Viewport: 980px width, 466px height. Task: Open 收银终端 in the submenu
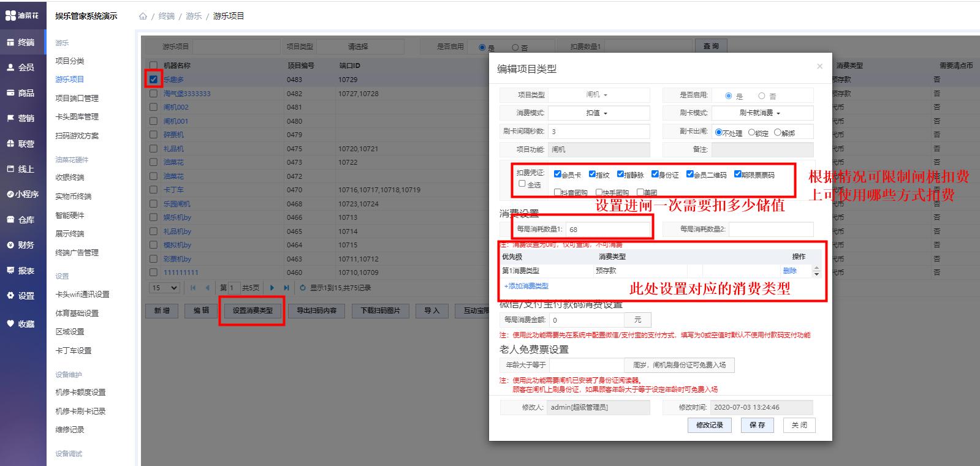[70, 177]
